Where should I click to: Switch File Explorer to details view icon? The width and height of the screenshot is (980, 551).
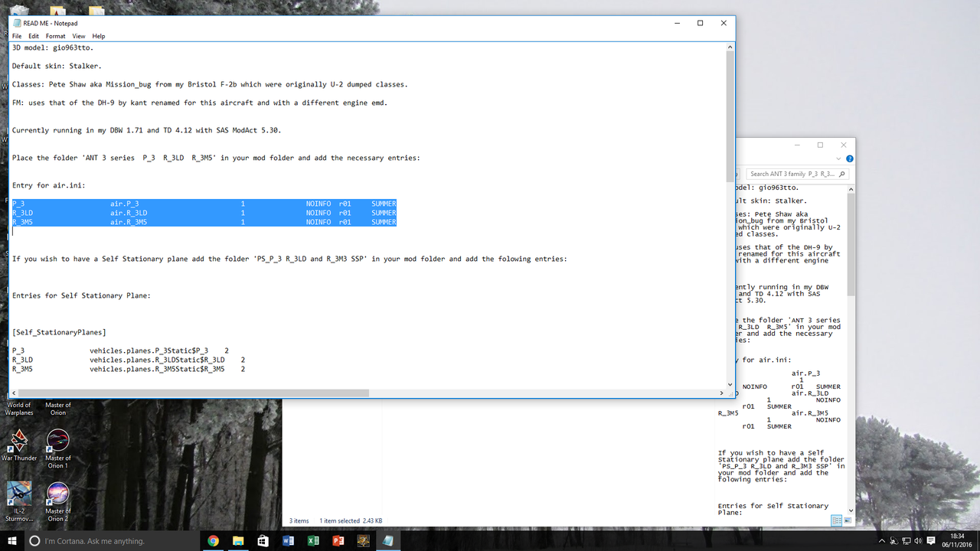pyautogui.click(x=836, y=520)
